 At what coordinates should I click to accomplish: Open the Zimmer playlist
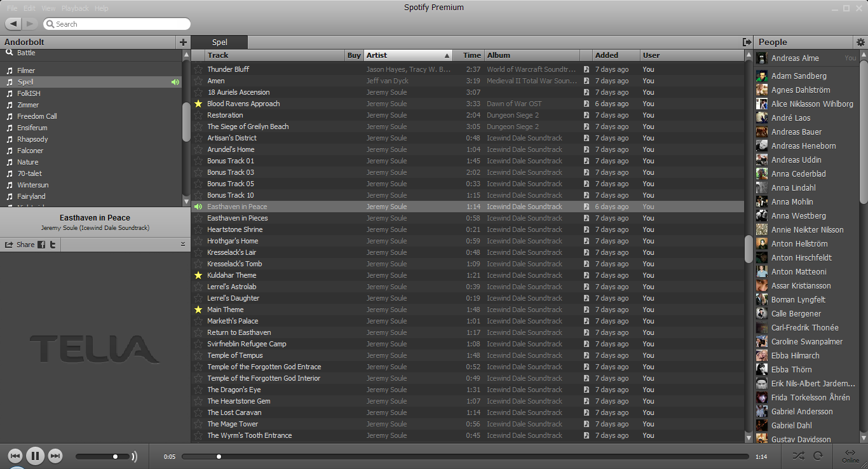[x=28, y=105]
